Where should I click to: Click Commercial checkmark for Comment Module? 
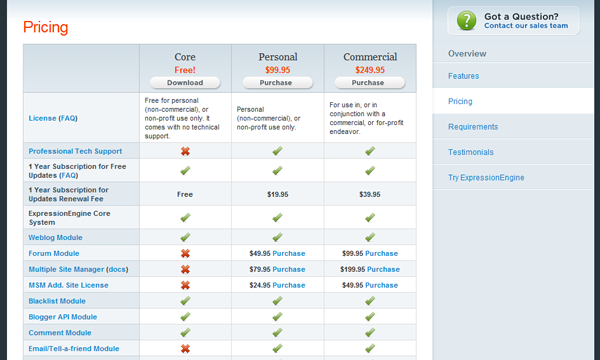(x=370, y=332)
